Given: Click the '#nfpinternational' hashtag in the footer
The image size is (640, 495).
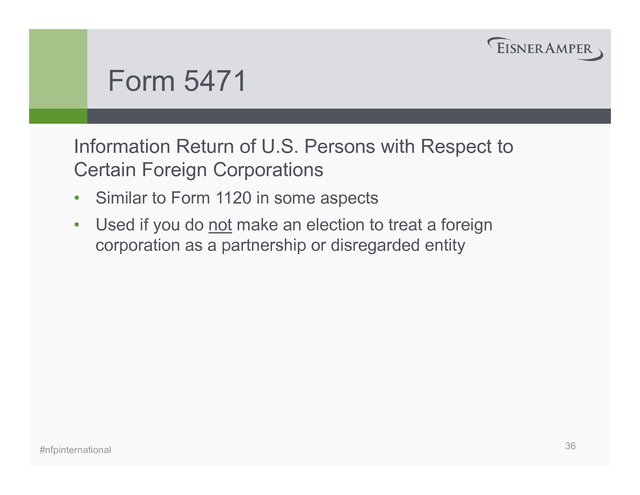Looking at the screenshot, I should [x=75, y=450].
